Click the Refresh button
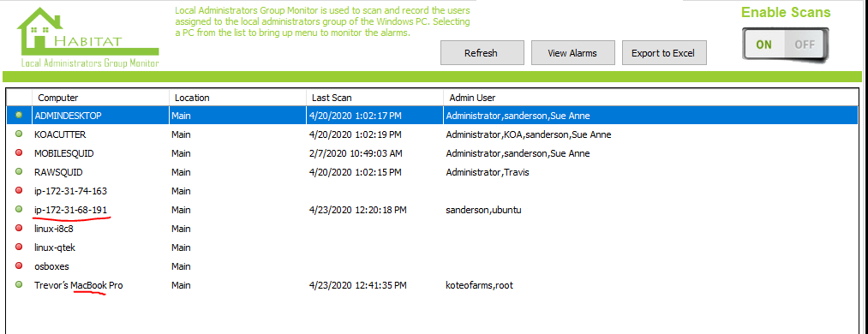The height and width of the screenshot is (334, 868). [482, 53]
